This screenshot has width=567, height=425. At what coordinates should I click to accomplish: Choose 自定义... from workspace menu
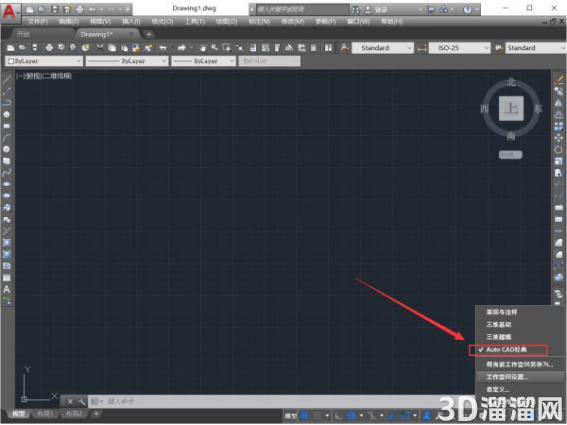click(x=498, y=390)
